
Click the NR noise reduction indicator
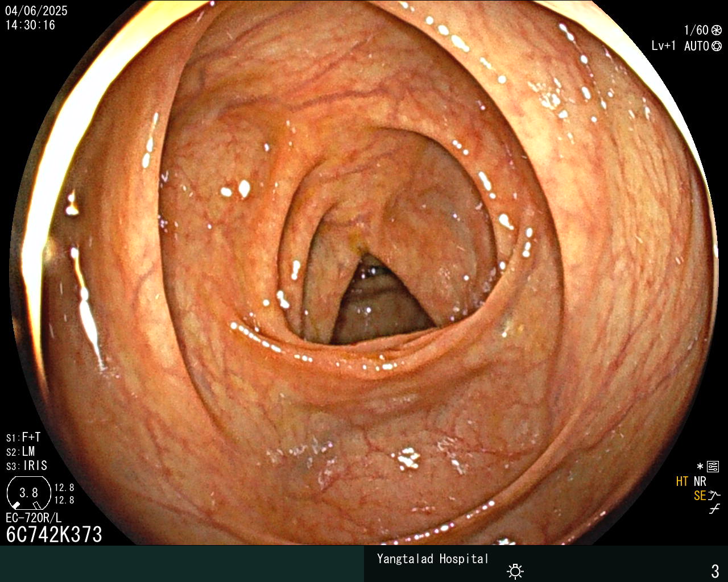700,481
